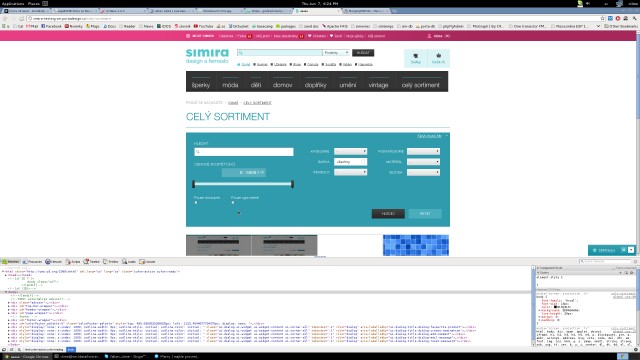640x360 pixels.
Task: Open the 'šperky' navigation menu item
Action: [x=201, y=84]
